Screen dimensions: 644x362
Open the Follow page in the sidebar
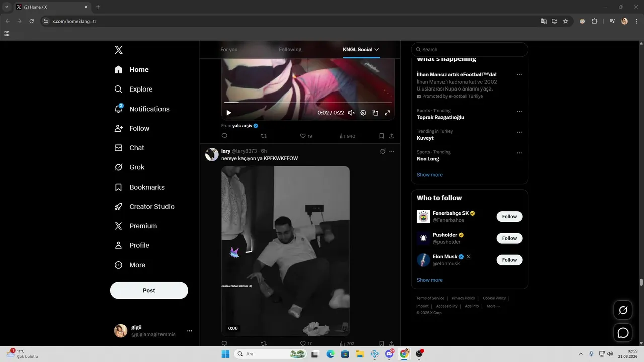pos(132,128)
